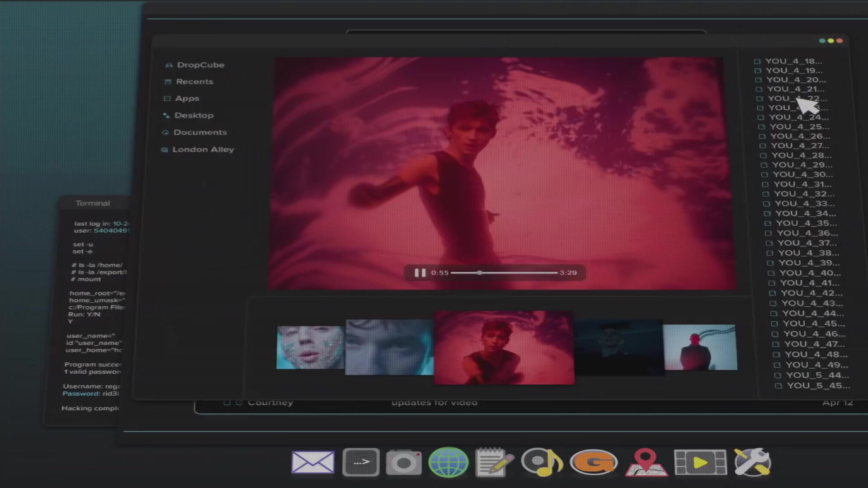Check the box for YOU_4_40 file
Image resolution: width=868 pixels, height=488 pixels.
pos(771,273)
